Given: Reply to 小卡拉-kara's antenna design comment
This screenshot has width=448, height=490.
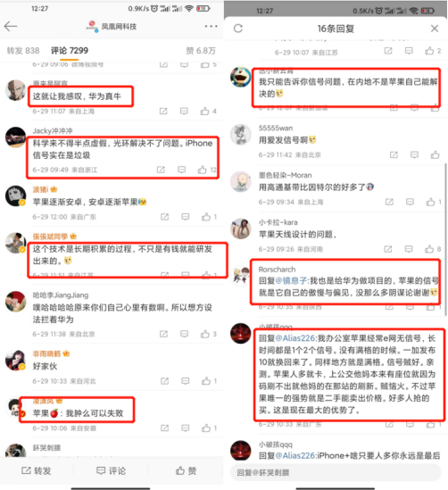Looking at the screenshot, I should [409, 249].
